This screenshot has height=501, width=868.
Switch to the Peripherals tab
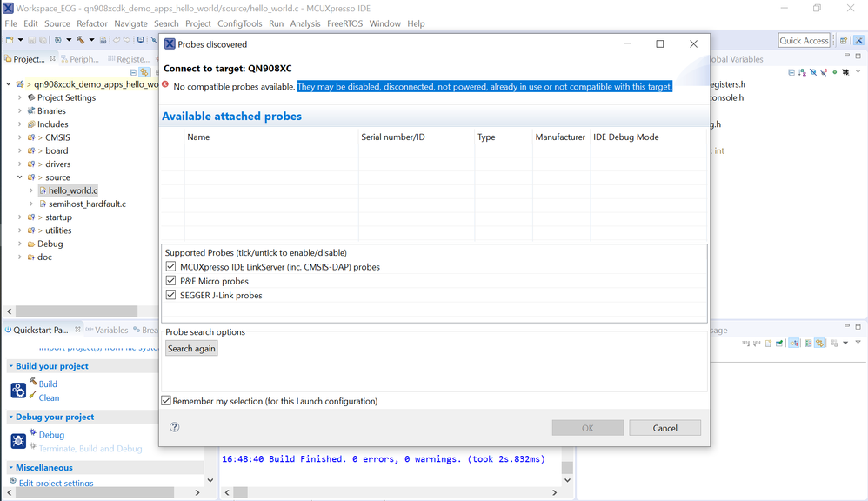click(x=80, y=58)
